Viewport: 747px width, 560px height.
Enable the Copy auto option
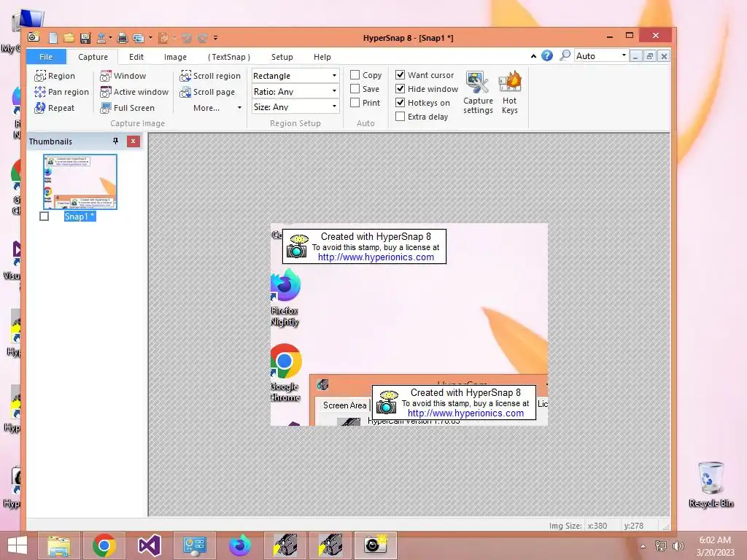coord(355,75)
